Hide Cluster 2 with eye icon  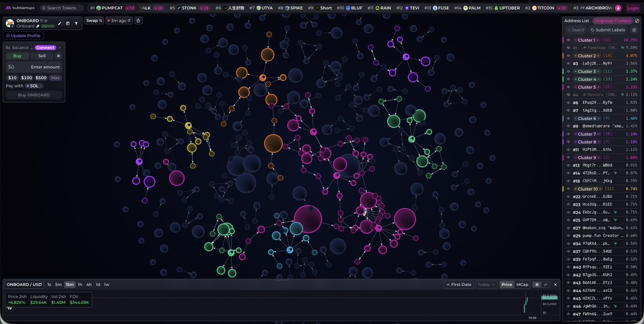coord(568,56)
